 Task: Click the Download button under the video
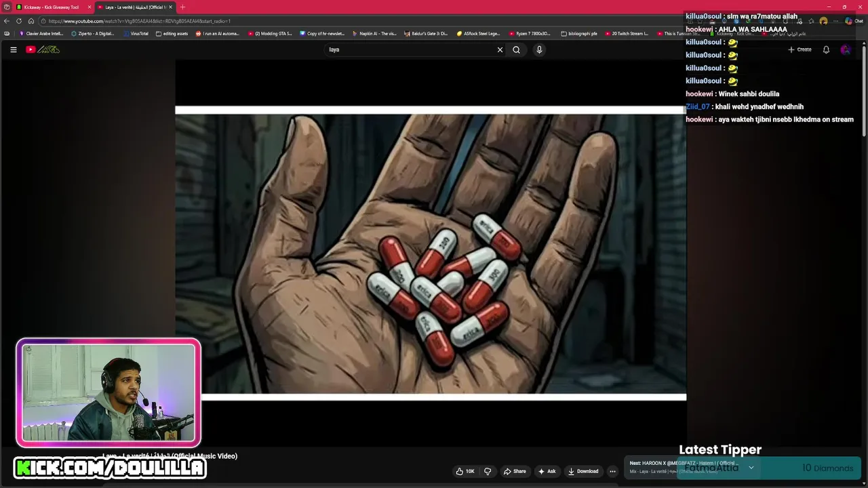(x=583, y=471)
